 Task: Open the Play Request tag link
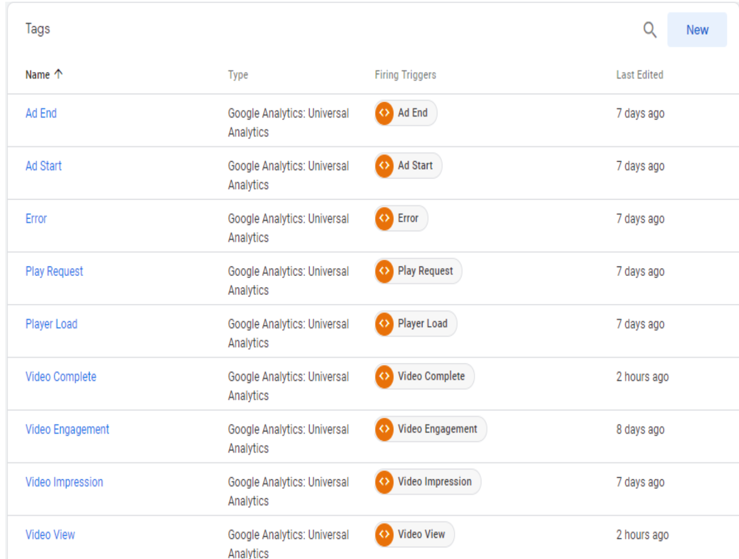[54, 271]
